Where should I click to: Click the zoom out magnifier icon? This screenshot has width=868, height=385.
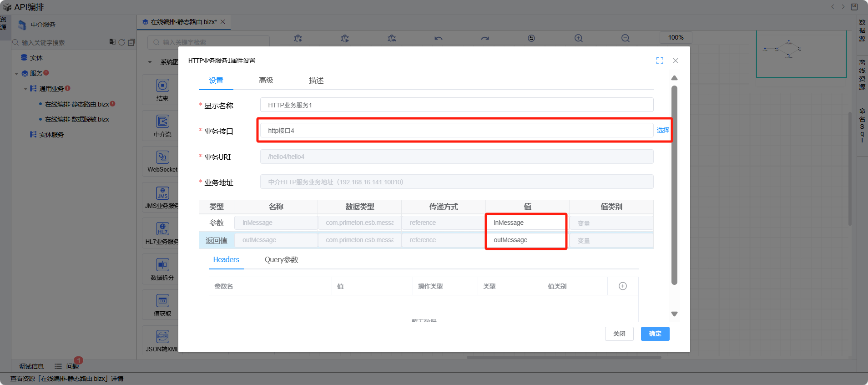click(626, 38)
